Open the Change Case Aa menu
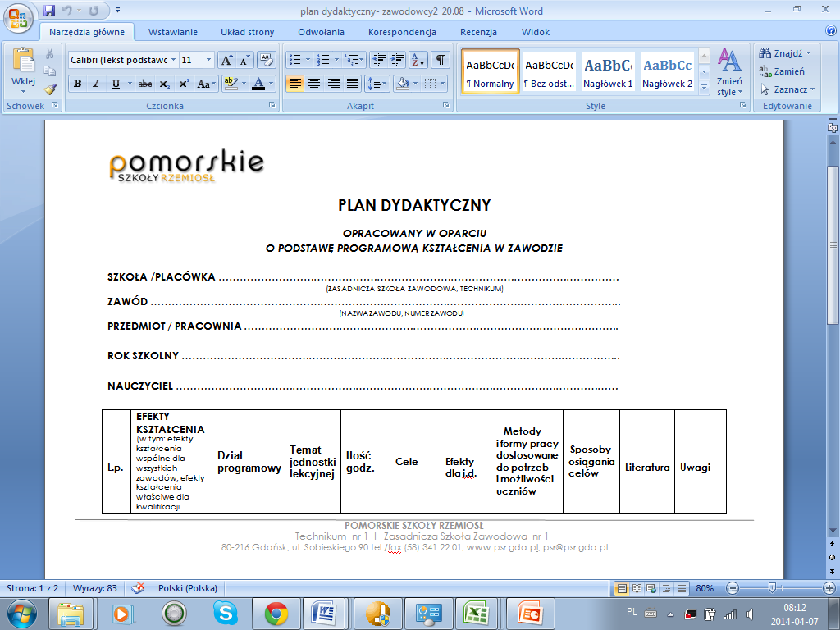Image resolution: width=840 pixels, height=630 pixels. [206, 84]
